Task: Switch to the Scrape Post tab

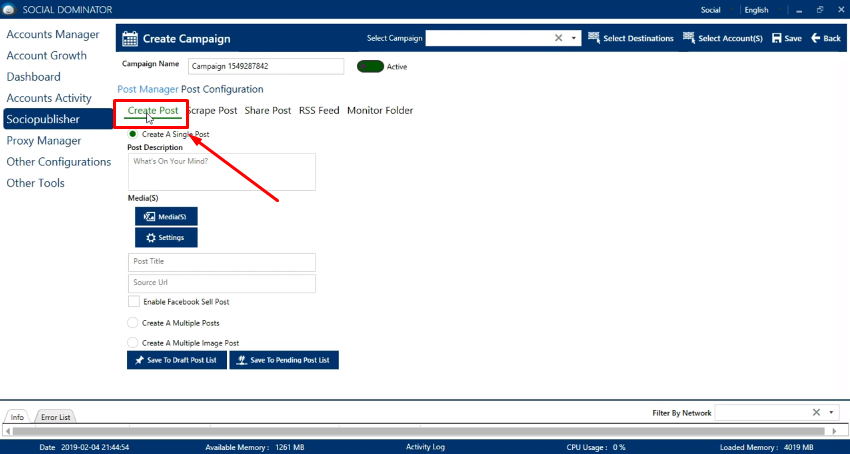Action: pyautogui.click(x=212, y=111)
